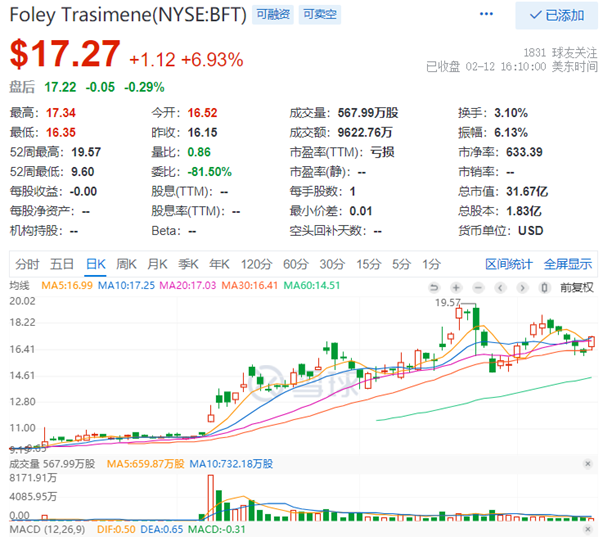Screen dimensions: 603x537
Task: Open the 区间统计 link
Action: 509,264
